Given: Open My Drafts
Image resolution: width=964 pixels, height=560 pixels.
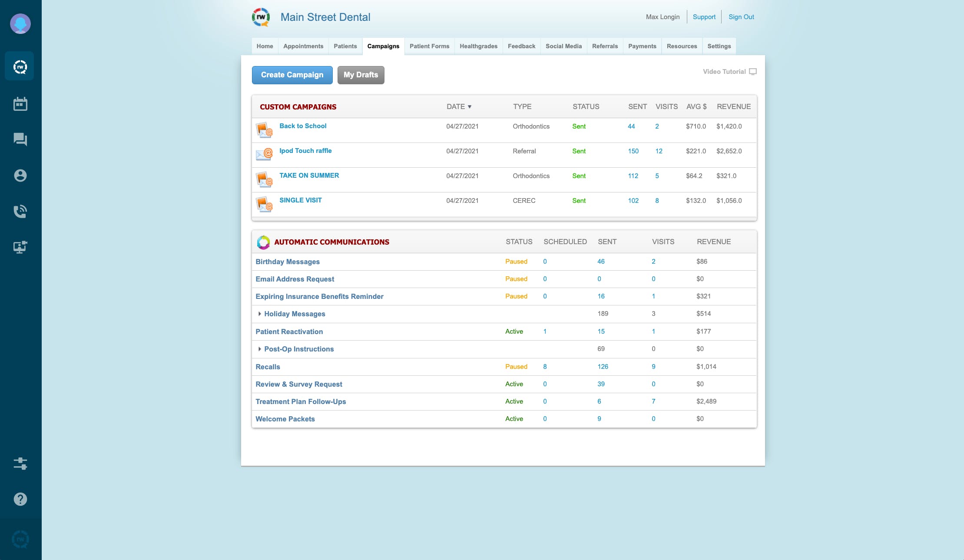Looking at the screenshot, I should click(x=361, y=75).
